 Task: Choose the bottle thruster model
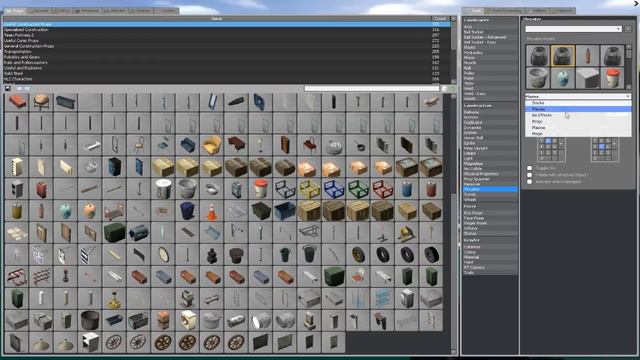pos(587,56)
